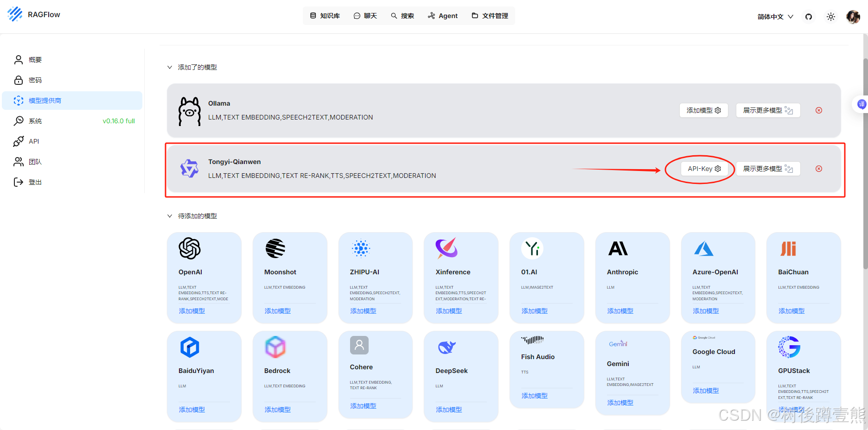Click the GPUStack logo icon
Viewport: 868px width, 430px height.
789,347
